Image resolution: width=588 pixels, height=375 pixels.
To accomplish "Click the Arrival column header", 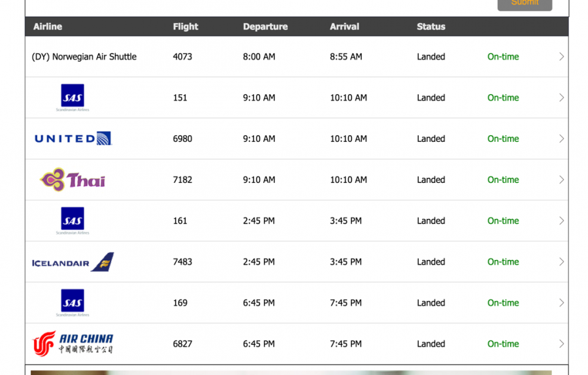I will pyautogui.click(x=344, y=27).
